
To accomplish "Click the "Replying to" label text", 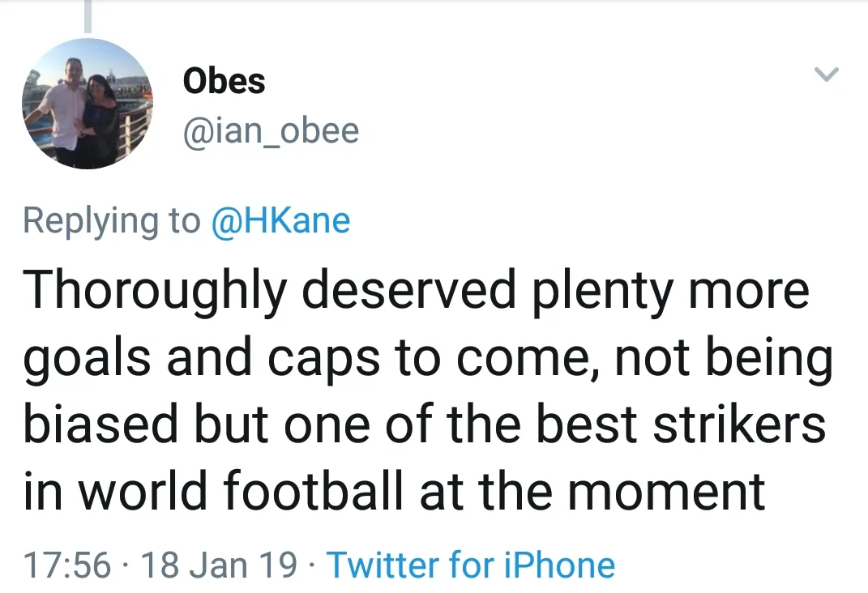I will click(x=112, y=220).
